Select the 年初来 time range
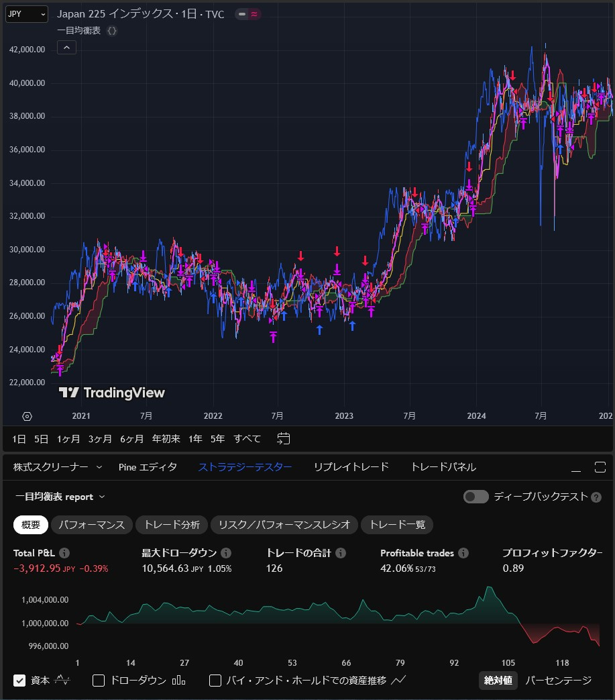615x700 pixels. point(166,439)
